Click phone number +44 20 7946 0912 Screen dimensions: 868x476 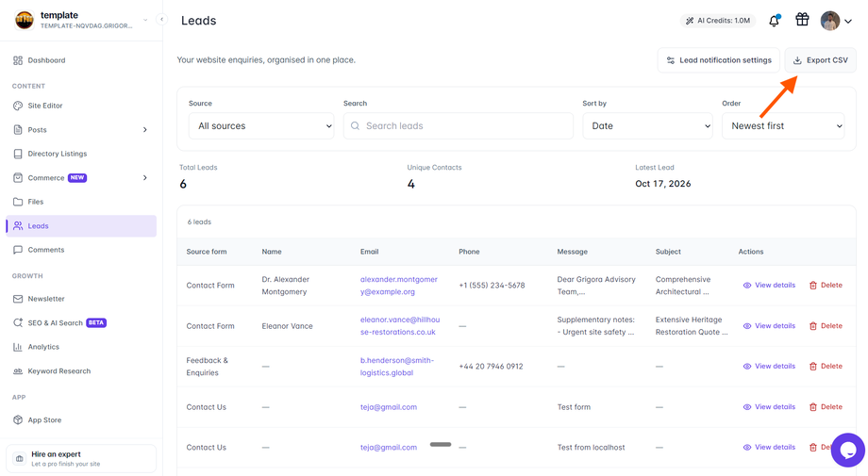491,367
